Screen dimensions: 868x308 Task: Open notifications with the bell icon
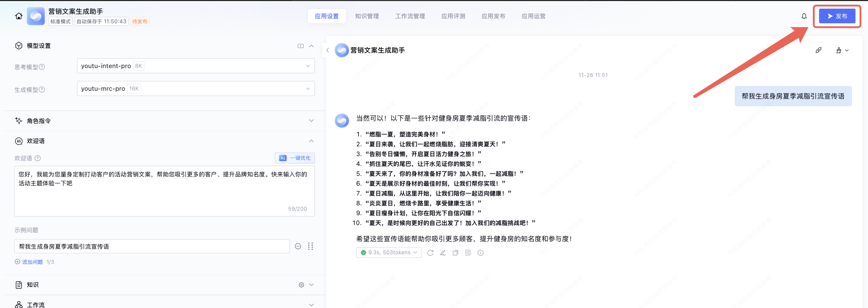click(804, 16)
